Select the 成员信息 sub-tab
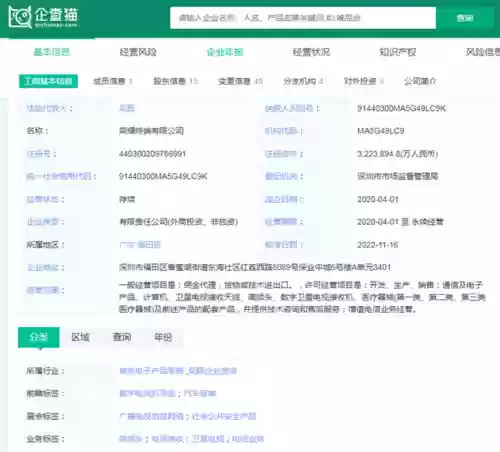Screen dimensions: 500x452 coord(113,81)
